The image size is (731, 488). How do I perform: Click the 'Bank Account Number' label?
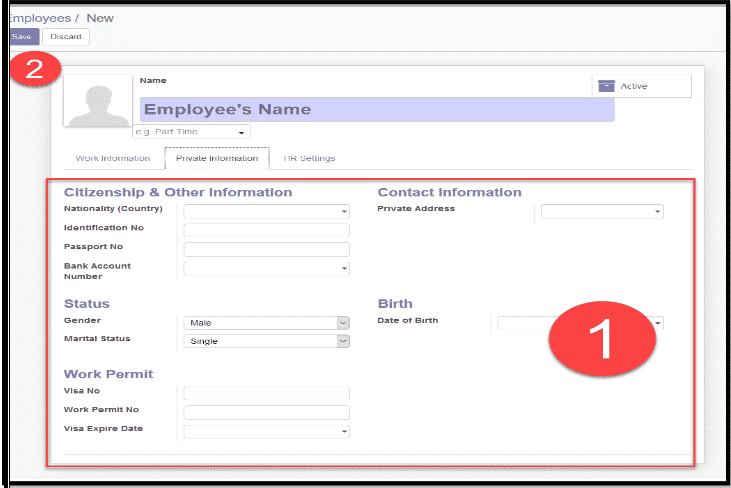pyautogui.click(x=97, y=271)
